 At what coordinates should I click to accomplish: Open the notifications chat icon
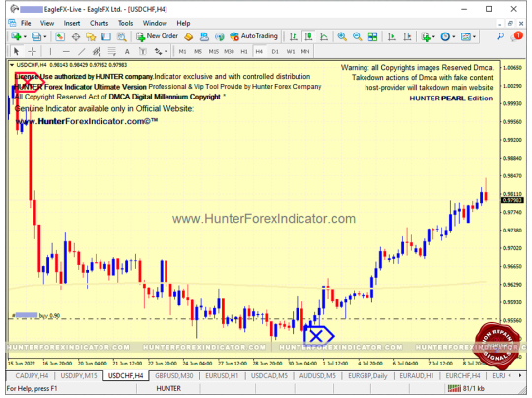pos(516,36)
